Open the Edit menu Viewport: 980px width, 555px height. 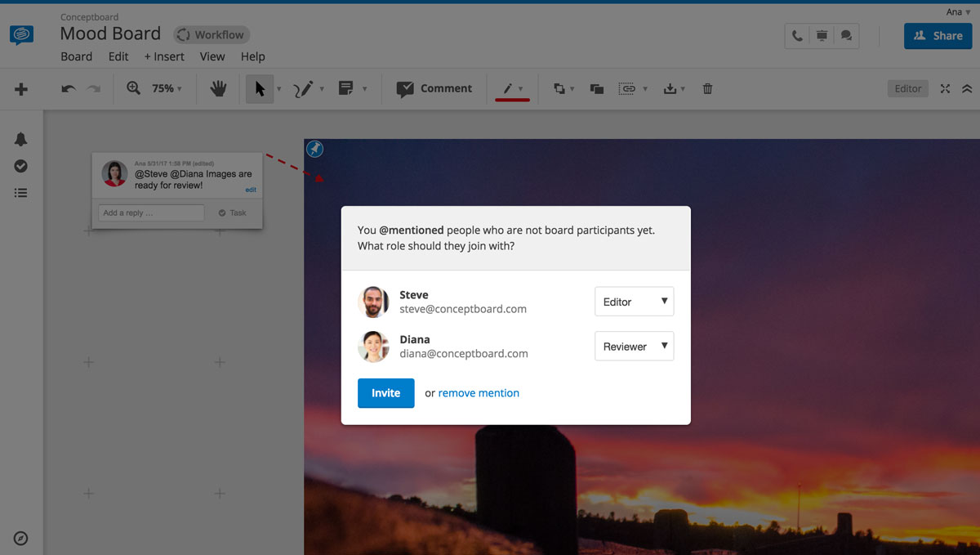pos(118,56)
